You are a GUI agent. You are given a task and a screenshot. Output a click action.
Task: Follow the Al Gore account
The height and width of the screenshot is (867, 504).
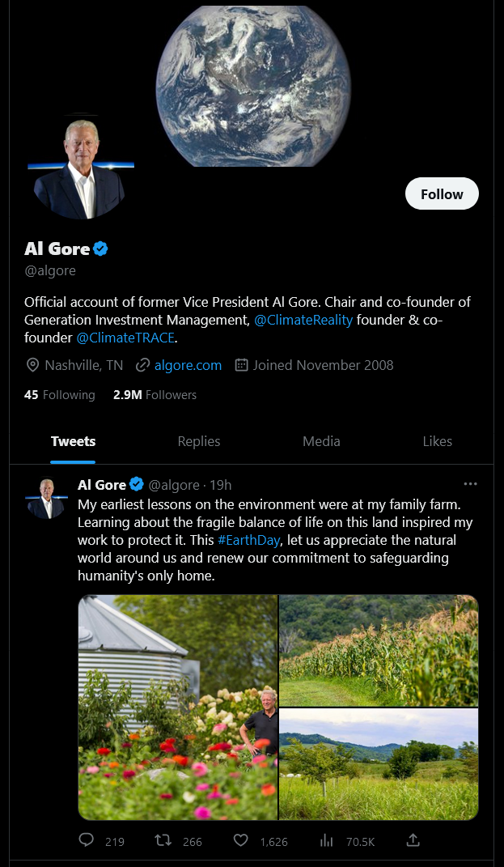coord(442,194)
